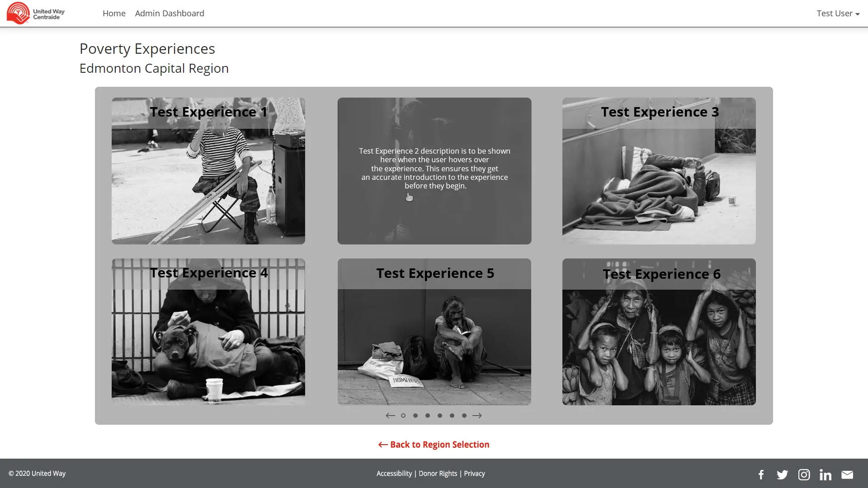Click the Privacy footer link

point(474,473)
